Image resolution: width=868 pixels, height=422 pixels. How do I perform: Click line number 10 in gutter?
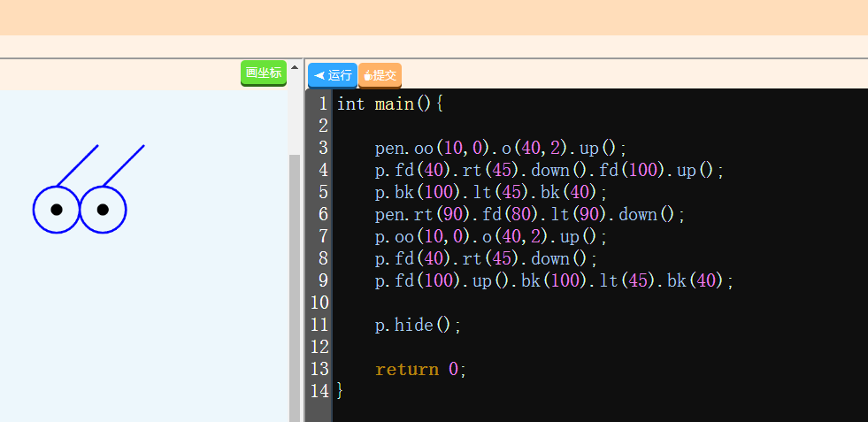tap(320, 303)
